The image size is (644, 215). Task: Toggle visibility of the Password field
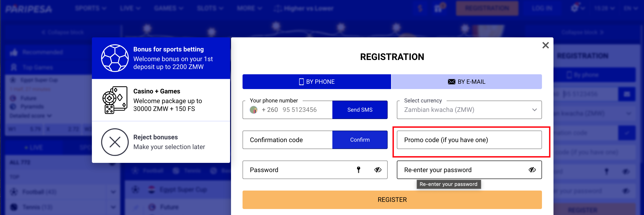click(x=378, y=170)
